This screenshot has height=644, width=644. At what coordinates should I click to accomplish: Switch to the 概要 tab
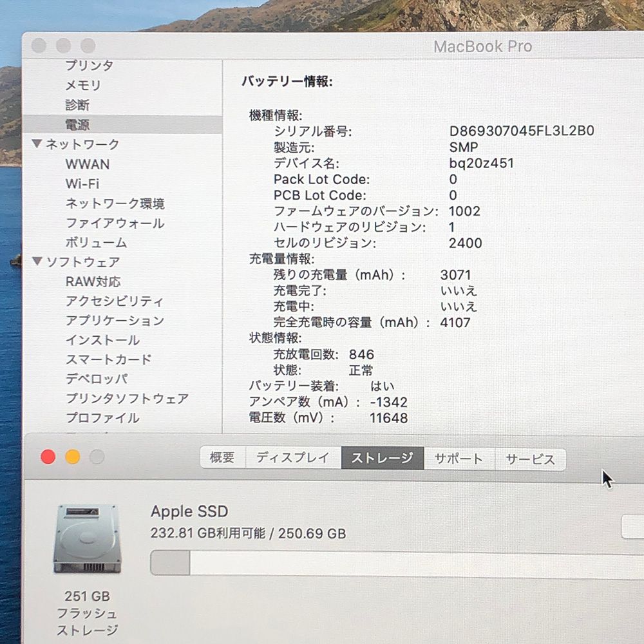(222, 457)
